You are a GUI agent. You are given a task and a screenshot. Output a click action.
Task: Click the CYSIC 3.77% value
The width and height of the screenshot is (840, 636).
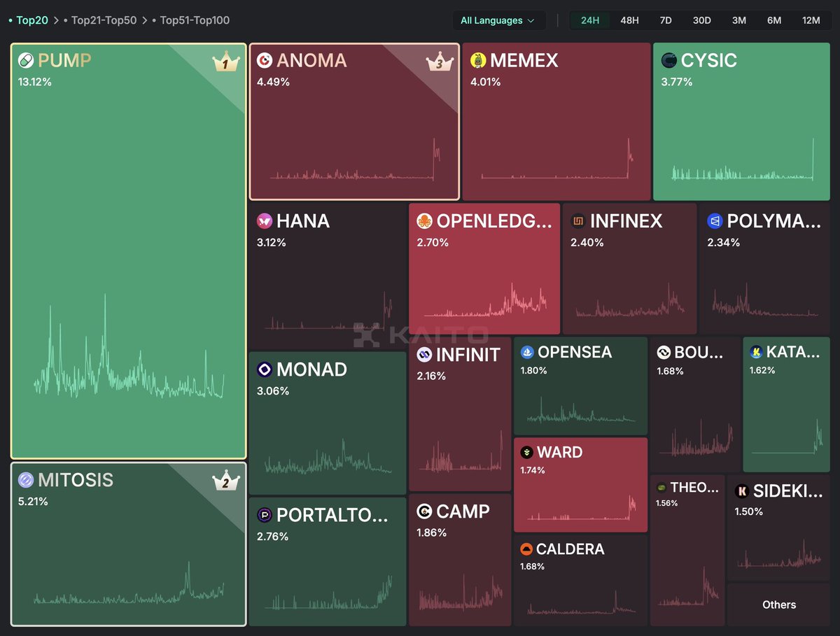(x=677, y=82)
